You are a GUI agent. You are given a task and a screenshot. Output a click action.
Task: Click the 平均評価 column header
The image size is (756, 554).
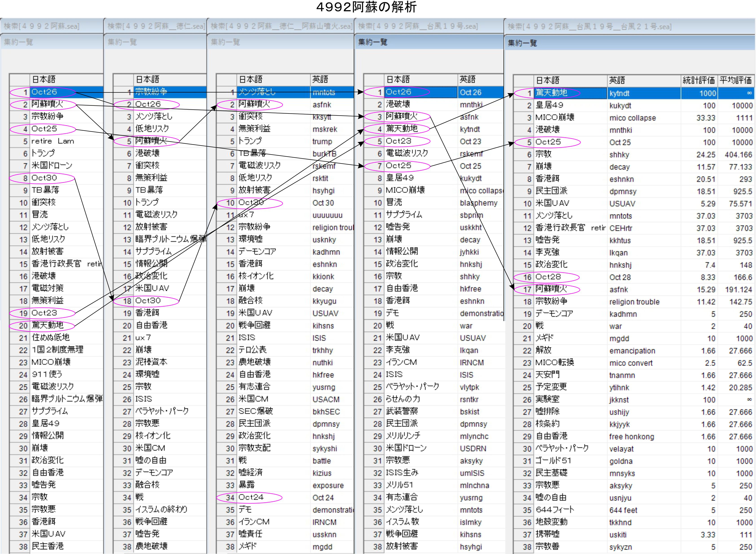coord(736,80)
